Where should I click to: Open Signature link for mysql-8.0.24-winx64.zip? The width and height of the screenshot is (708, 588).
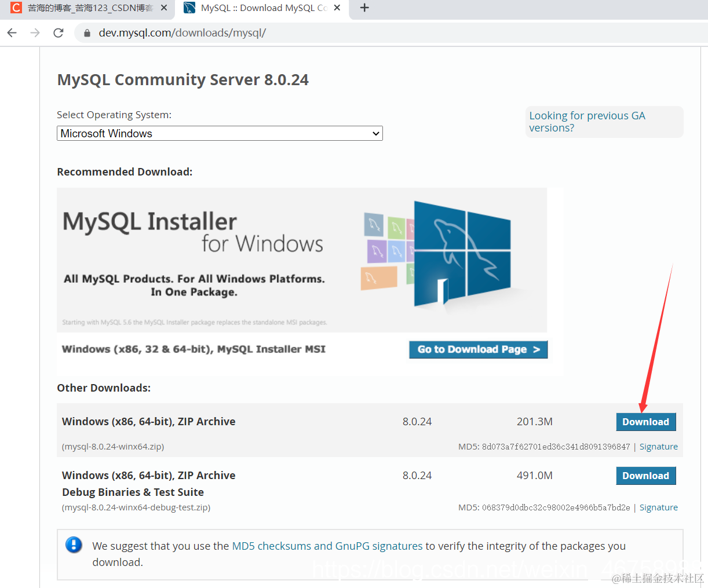click(x=659, y=447)
